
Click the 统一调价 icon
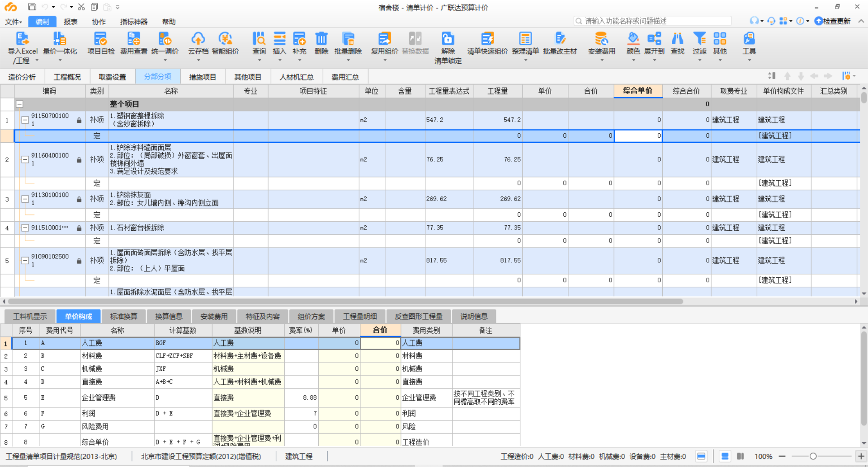click(x=165, y=39)
